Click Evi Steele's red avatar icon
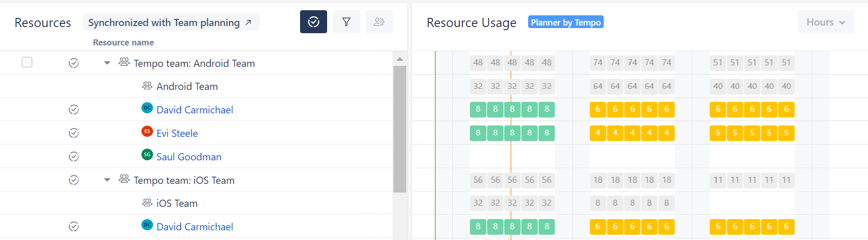The image size is (868, 240). pos(147,132)
